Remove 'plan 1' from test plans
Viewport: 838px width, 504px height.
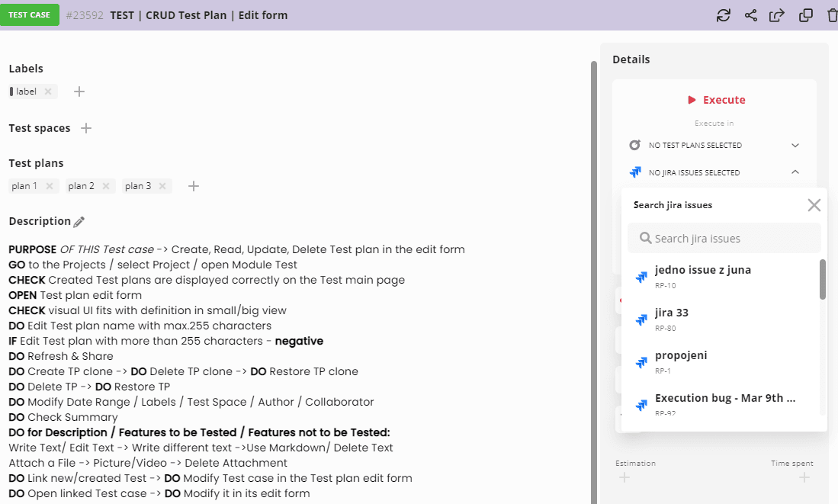49,186
